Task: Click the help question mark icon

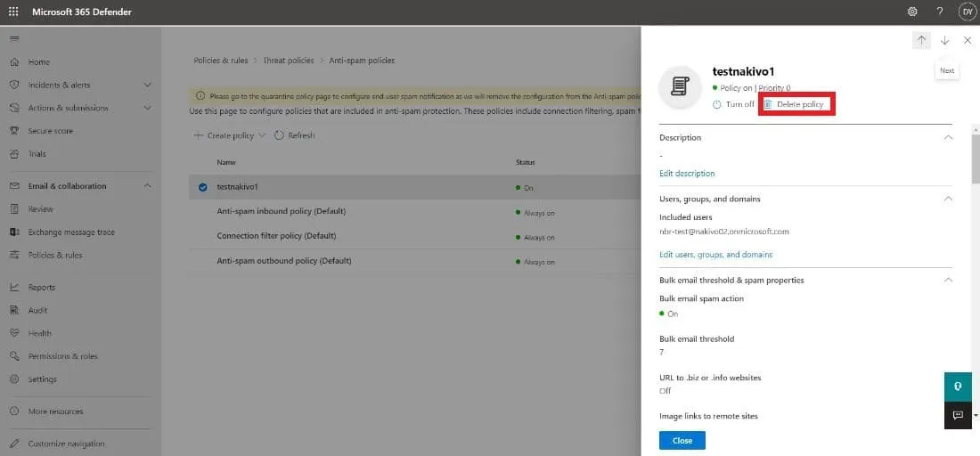Action: point(940,12)
